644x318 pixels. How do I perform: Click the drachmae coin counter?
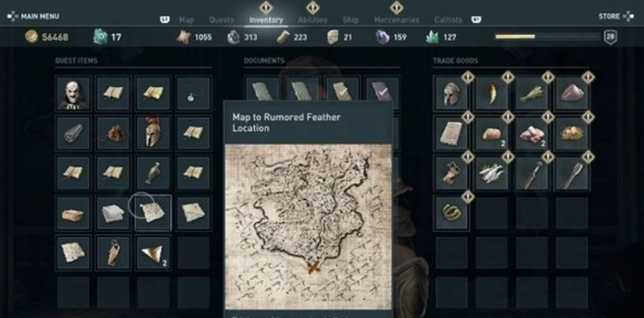[x=47, y=37]
